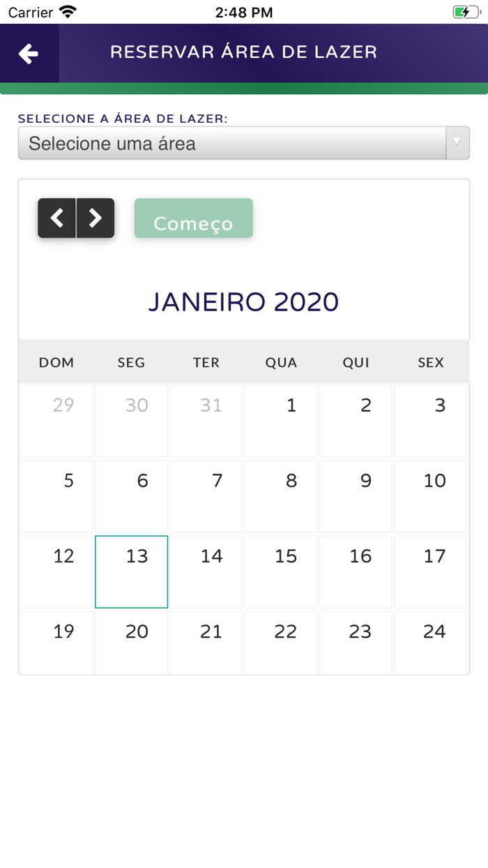Tap greyed-out day 29 of previous month

pos(57,421)
